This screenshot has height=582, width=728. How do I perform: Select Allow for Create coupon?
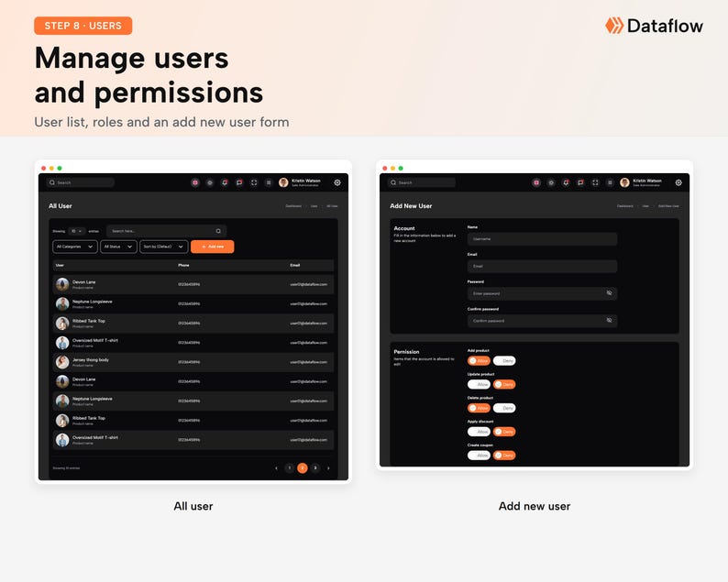point(479,456)
